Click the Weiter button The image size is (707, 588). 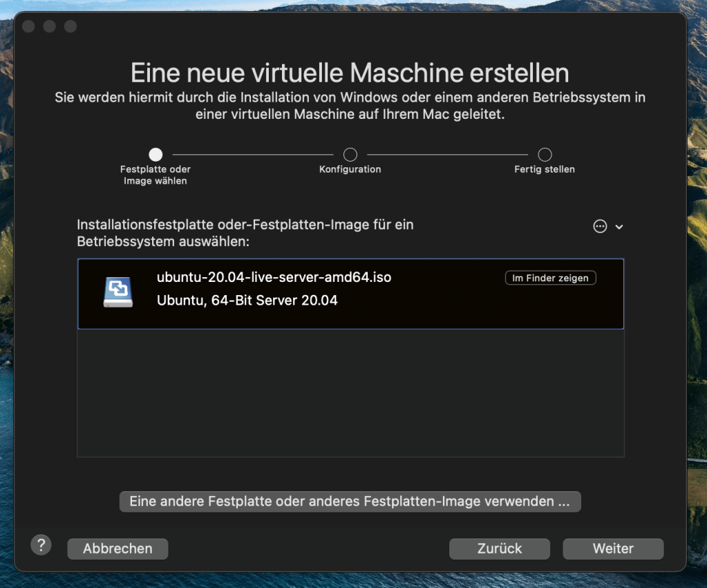pos(613,549)
